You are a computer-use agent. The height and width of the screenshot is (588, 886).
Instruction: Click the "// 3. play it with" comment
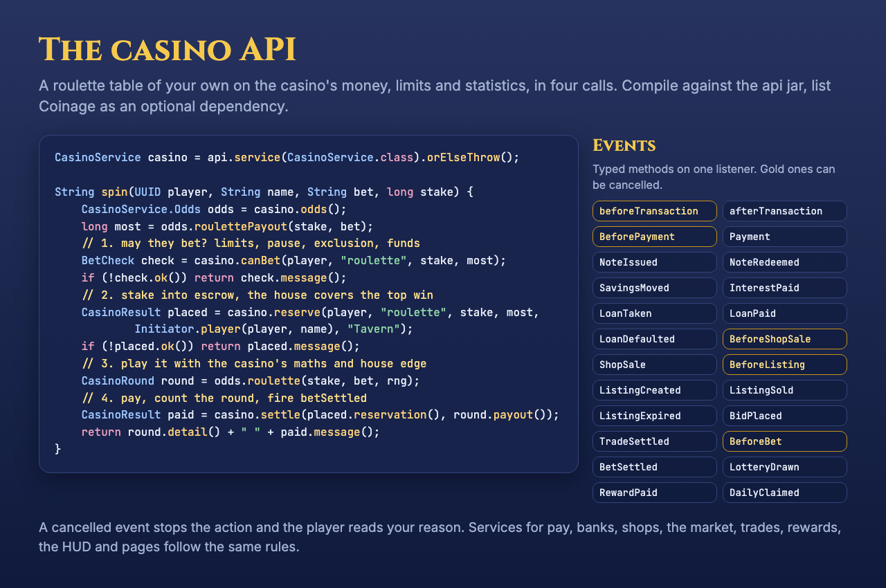(x=254, y=363)
